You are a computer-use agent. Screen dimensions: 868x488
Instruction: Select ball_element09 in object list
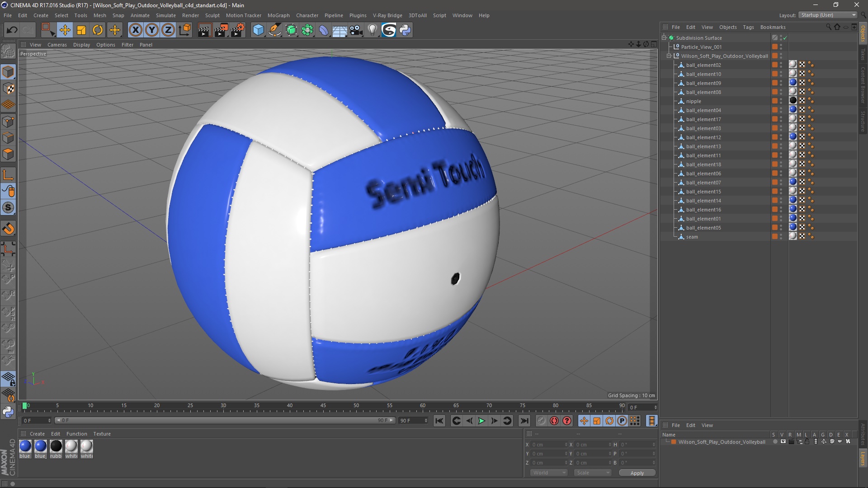tap(703, 83)
